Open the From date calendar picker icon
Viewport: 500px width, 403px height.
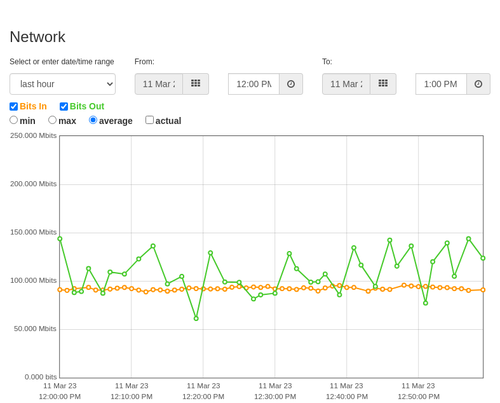tap(196, 84)
